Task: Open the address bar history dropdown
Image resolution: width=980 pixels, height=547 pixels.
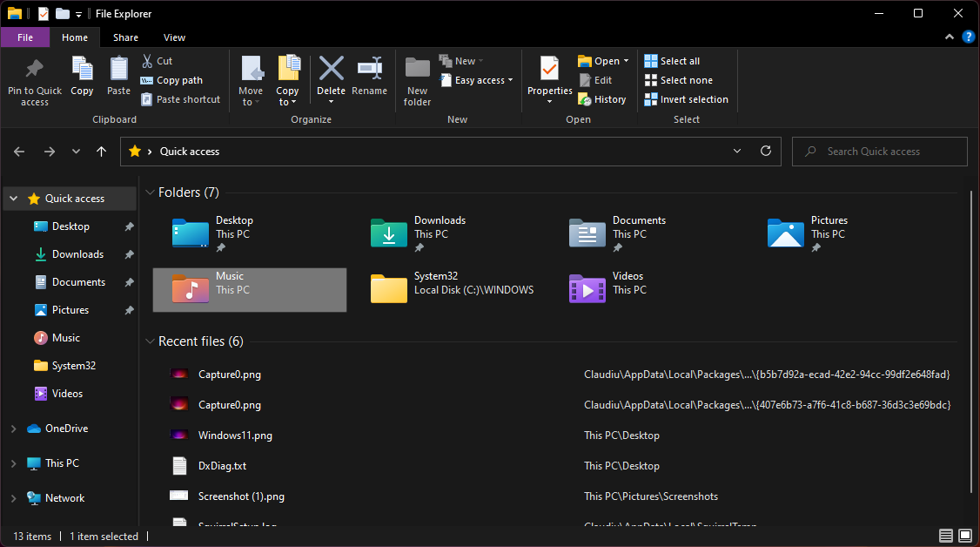Action: (737, 151)
